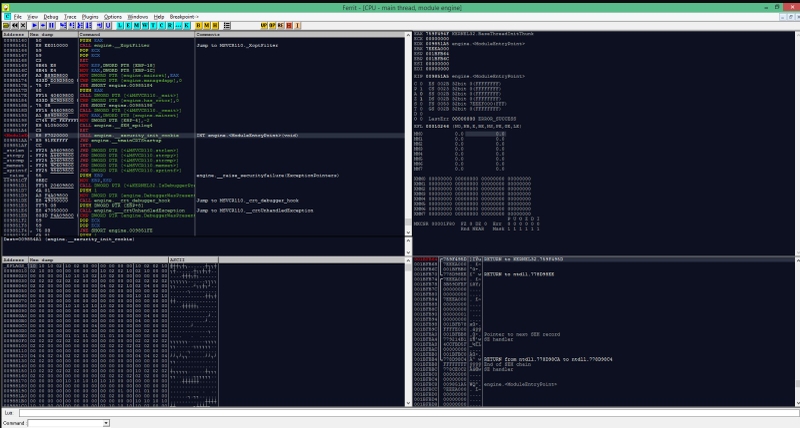Click the Step into toolbar icon
The height and width of the screenshot is (428, 800).
coord(63,26)
